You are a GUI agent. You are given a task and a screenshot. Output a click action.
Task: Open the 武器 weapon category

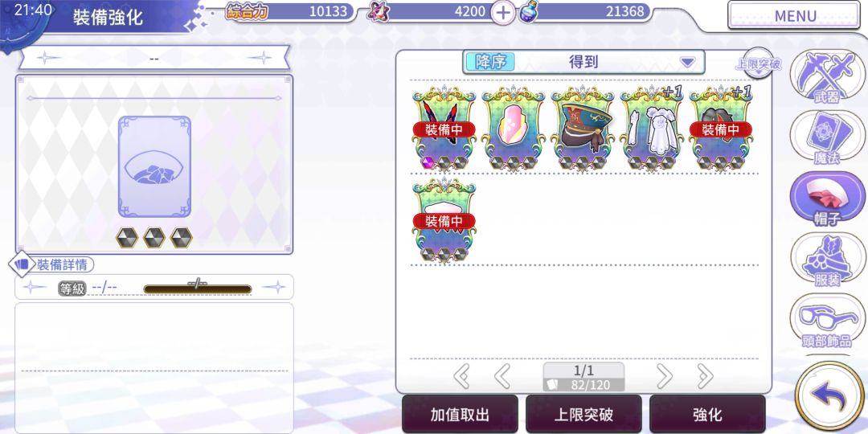(827, 76)
